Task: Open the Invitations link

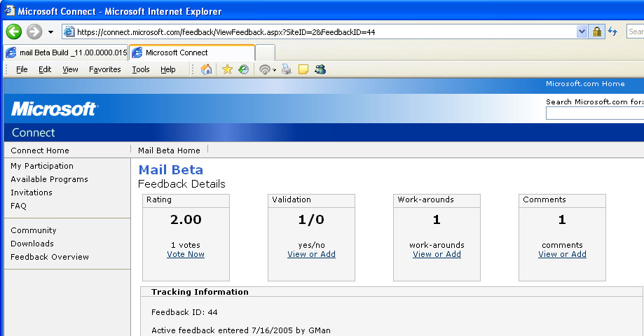Action: [32, 192]
